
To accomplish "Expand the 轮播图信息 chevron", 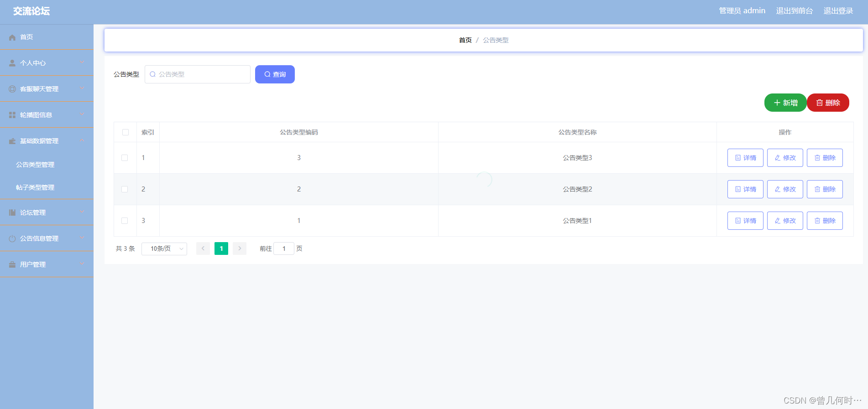I will click(82, 114).
